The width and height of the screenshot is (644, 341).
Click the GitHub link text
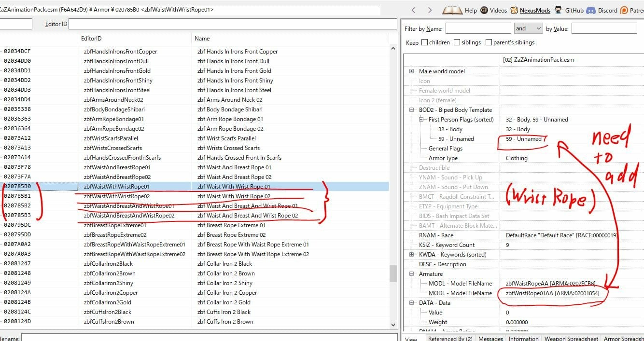[x=574, y=10]
